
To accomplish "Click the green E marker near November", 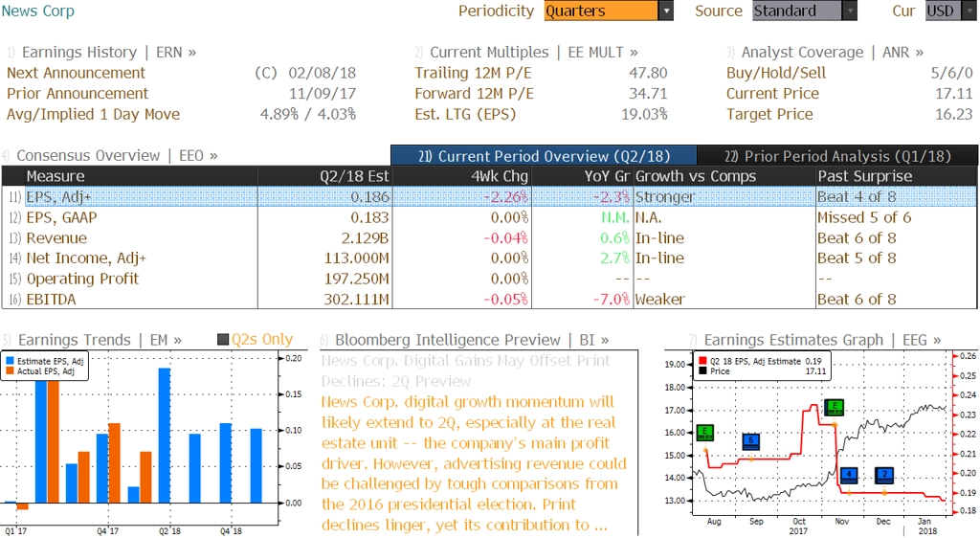I will (835, 408).
